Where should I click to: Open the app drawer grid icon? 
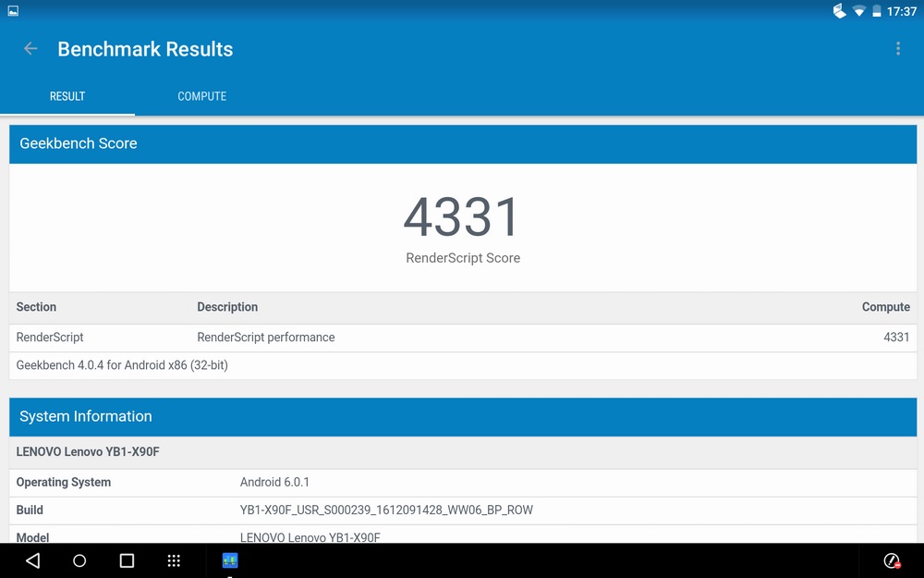tap(174, 560)
